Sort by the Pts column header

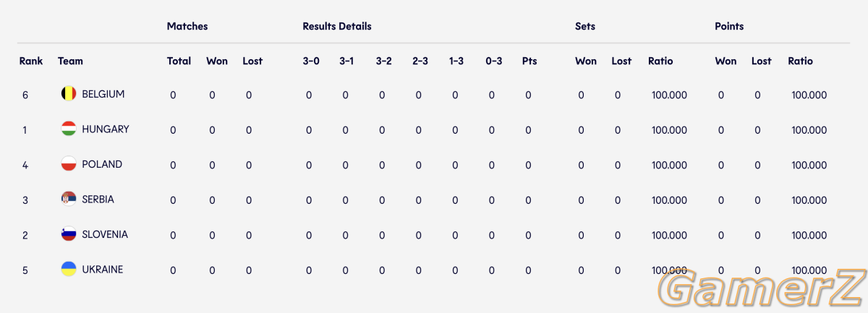click(x=529, y=61)
